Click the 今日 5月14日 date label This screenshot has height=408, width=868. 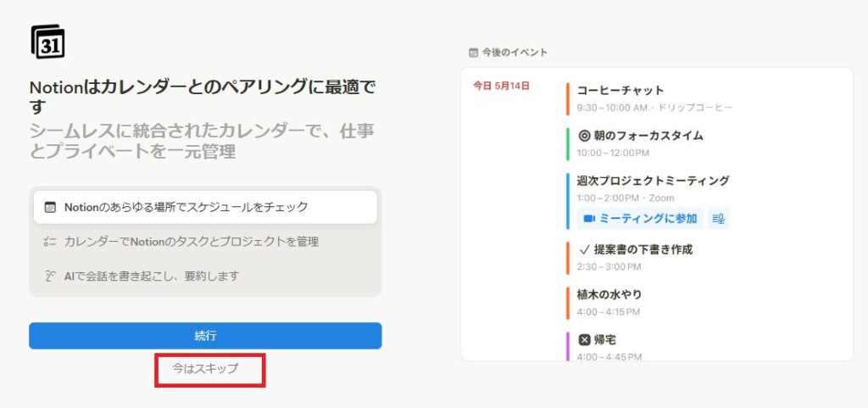coord(501,86)
